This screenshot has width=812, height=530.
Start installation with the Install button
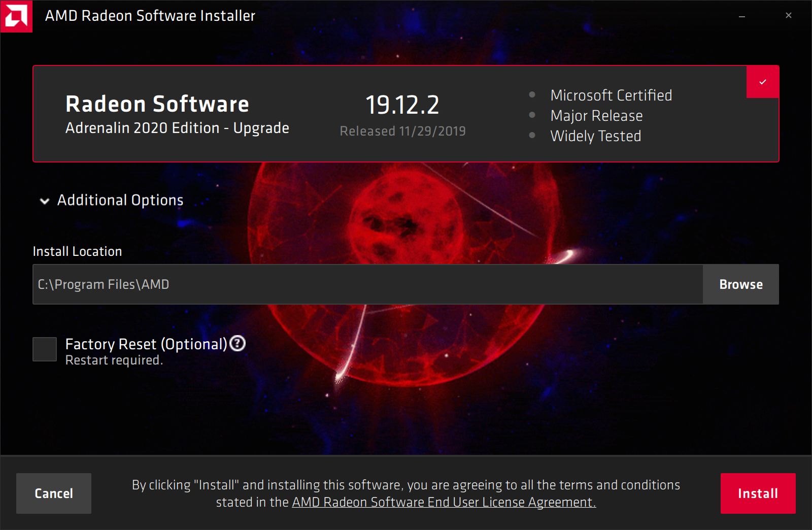(x=758, y=493)
